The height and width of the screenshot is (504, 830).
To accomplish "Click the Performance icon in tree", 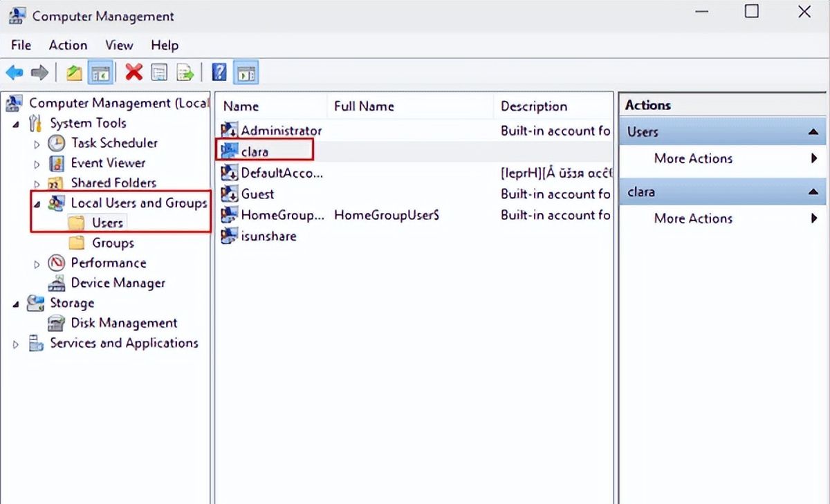I will click(56, 263).
